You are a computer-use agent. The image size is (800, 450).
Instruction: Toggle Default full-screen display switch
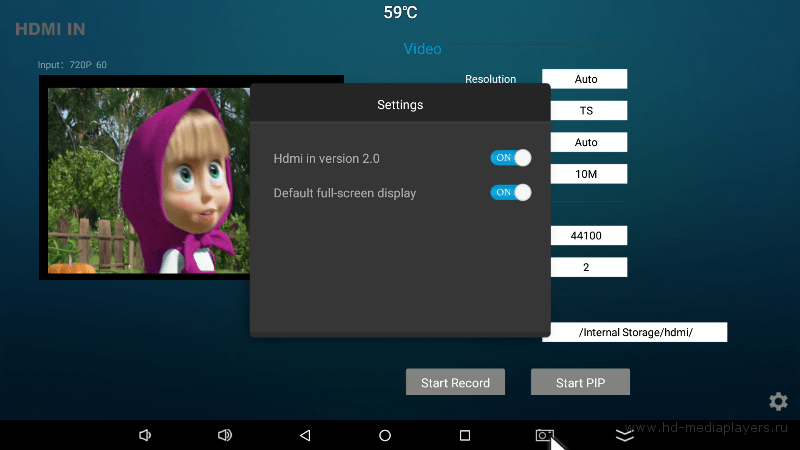pyautogui.click(x=511, y=192)
